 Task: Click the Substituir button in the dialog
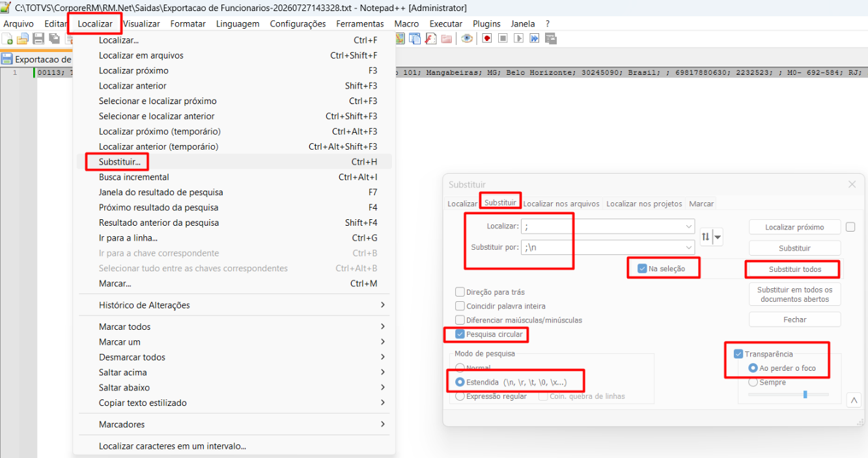[x=794, y=248]
